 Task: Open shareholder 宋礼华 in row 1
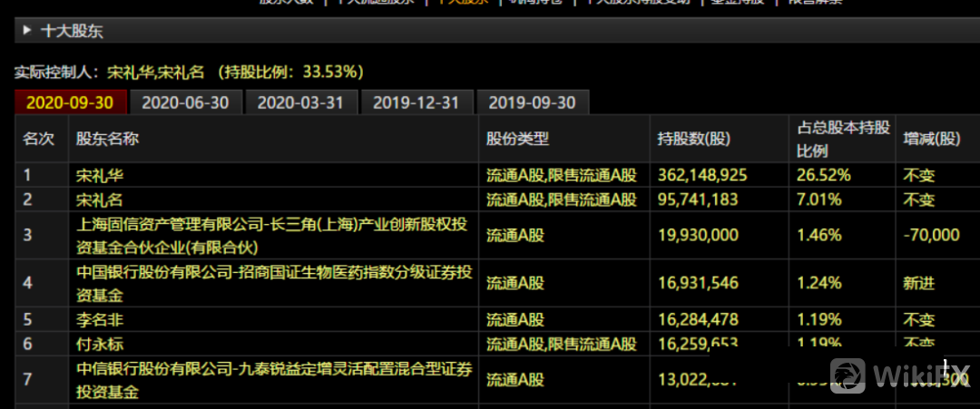99,175
